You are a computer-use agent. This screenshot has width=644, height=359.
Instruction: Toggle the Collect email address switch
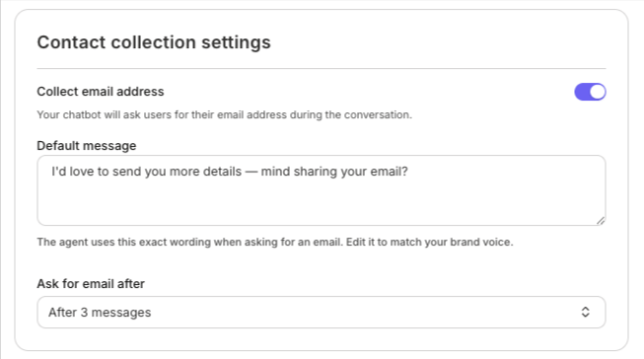coord(590,92)
